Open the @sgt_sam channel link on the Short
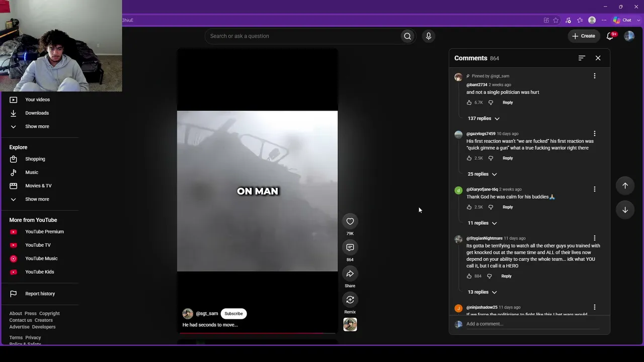The width and height of the screenshot is (644, 362). [x=207, y=314]
